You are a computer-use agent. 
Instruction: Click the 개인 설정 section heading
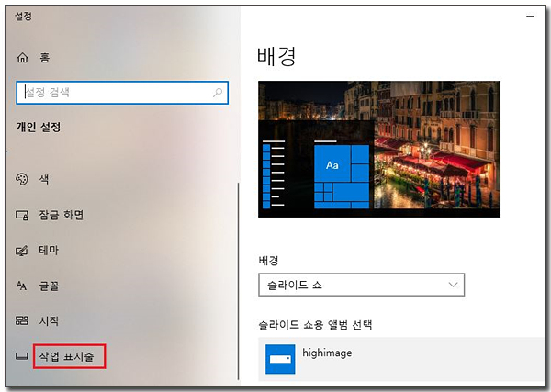(x=39, y=127)
